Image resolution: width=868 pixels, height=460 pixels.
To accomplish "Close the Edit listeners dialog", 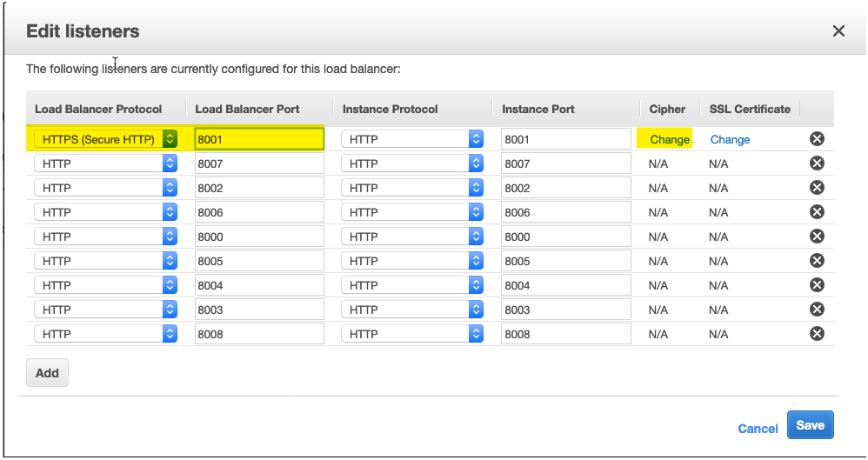I will tap(838, 31).
